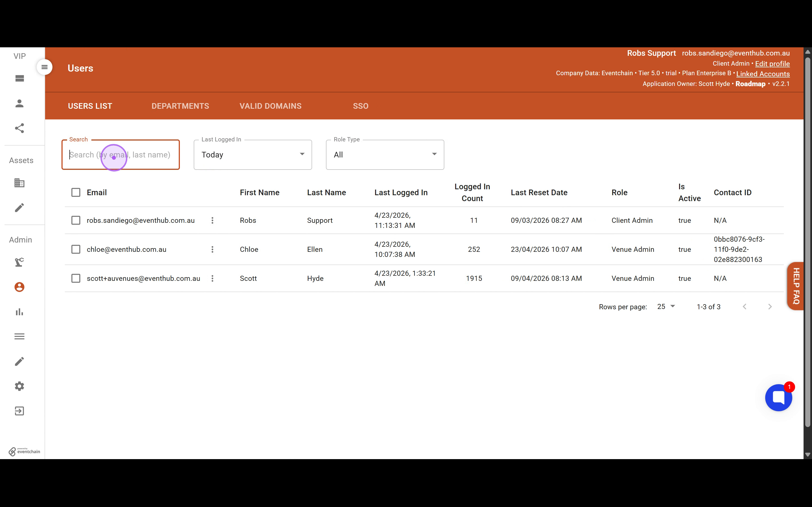
Task: Open the blue chat widget bubble
Action: 778,398
